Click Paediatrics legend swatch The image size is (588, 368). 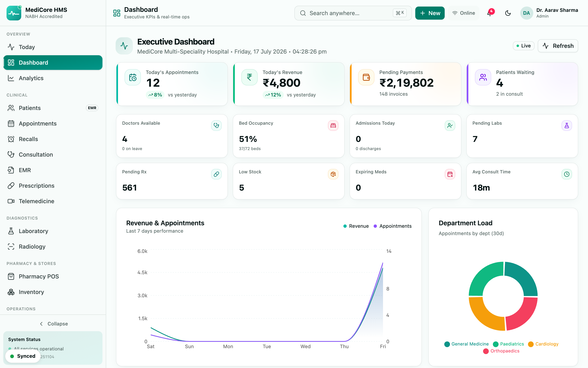click(x=496, y=344)
